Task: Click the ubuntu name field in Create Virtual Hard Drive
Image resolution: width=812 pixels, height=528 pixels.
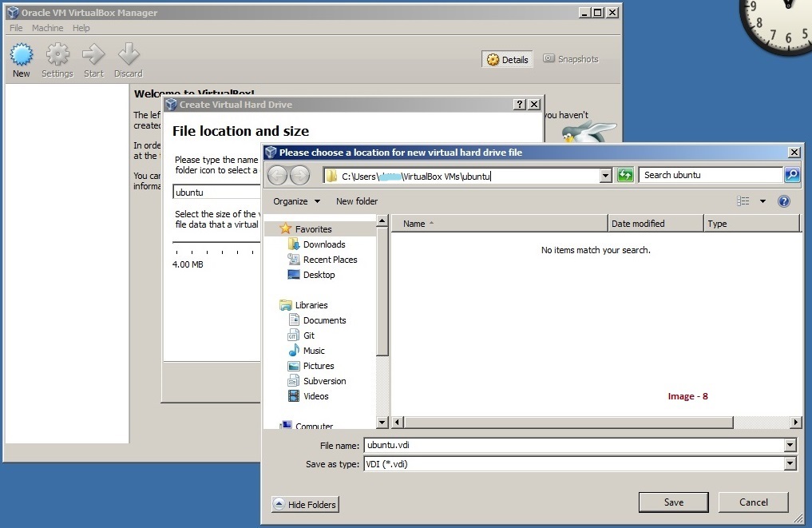Action: coord(216,193)
